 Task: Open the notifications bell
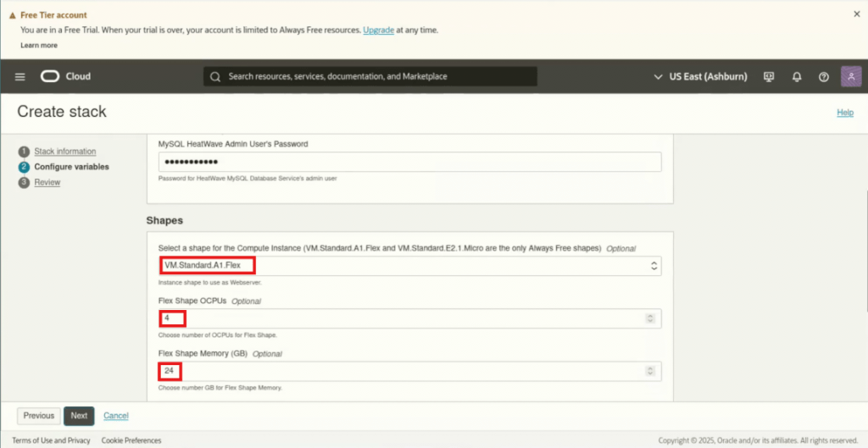797,77
